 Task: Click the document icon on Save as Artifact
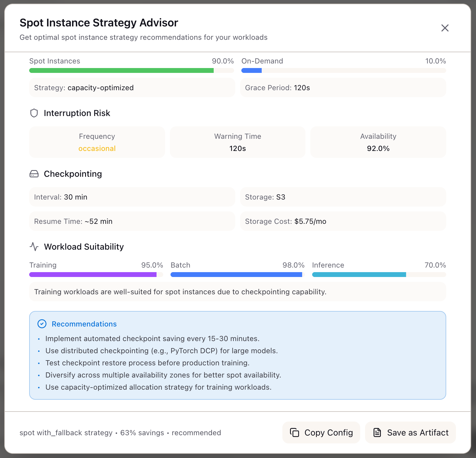(378, 432)
